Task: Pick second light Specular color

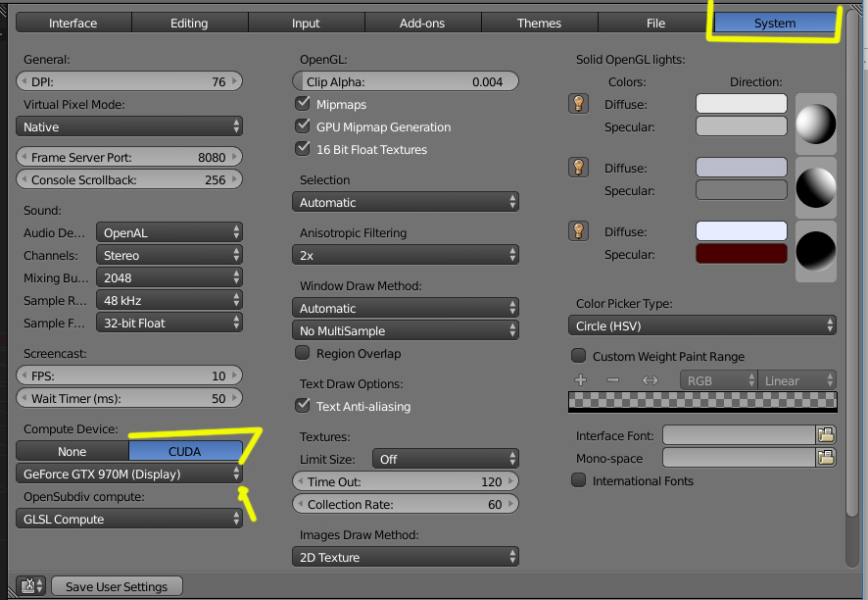Action: [x=742, y=189]
